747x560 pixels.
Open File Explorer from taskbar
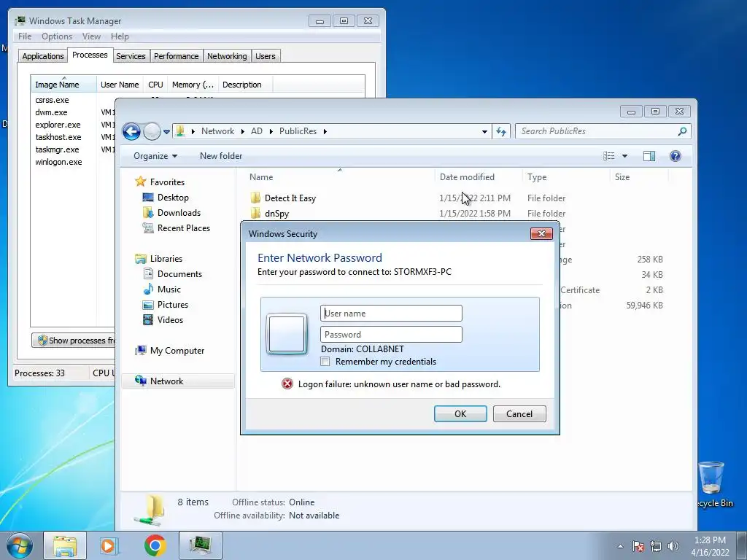[x=65, y=545]
